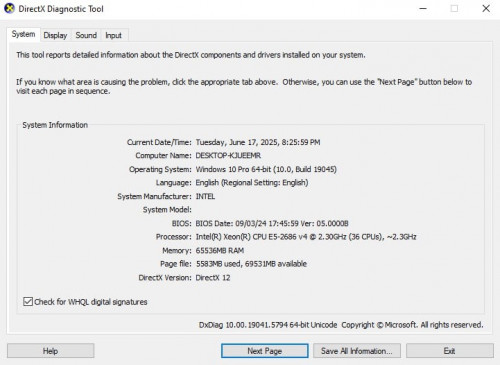Click the Exit button
500x365 pixels.
pos(449,351)
